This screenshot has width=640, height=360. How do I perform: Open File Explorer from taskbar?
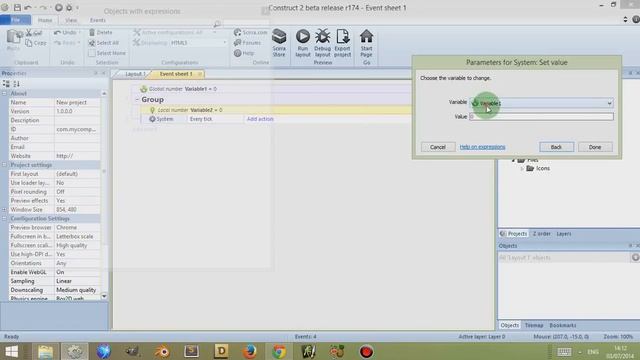pyautogui.click(x=45, y=351)
